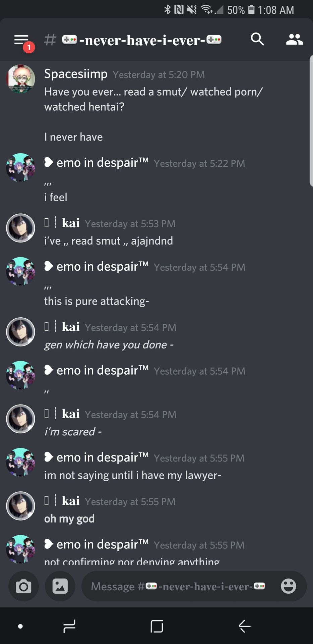Tap kai's username at 5:53 PM
Screen dimensions: 313x644
[x=71, y=223]
